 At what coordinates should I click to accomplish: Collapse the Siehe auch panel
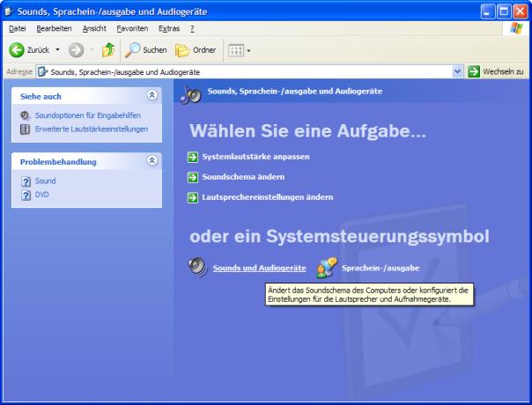tap(151, 95)
